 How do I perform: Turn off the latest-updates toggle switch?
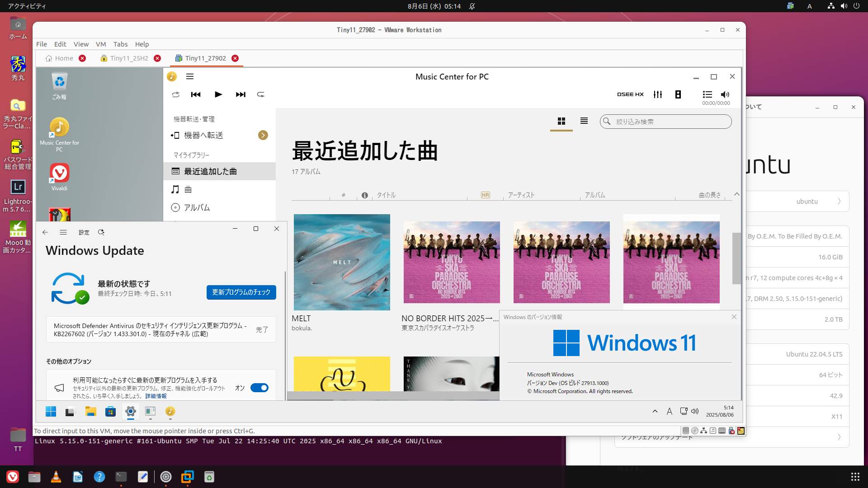tap(259, 388)
